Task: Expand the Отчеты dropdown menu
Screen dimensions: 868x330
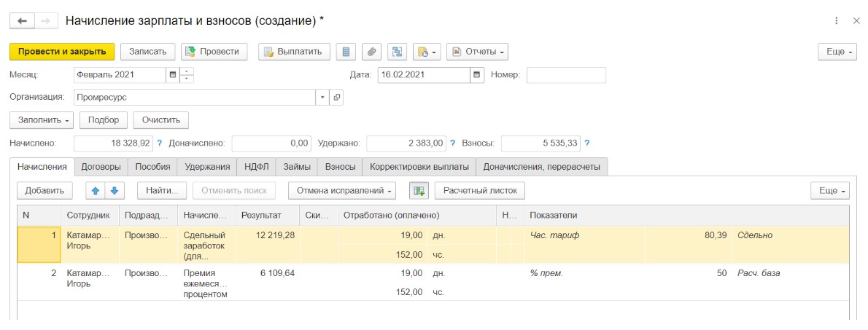Action: coord(477,52)
